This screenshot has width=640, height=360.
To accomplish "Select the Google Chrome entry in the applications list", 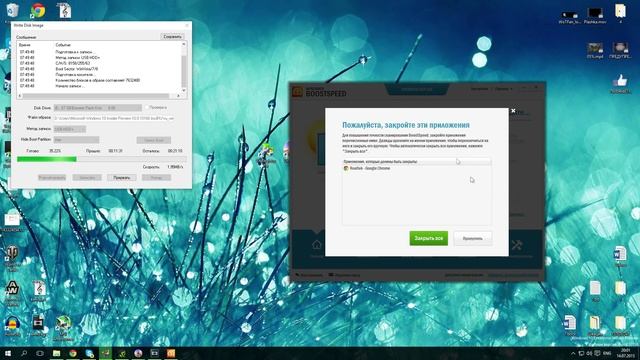I will click(416, 168).
